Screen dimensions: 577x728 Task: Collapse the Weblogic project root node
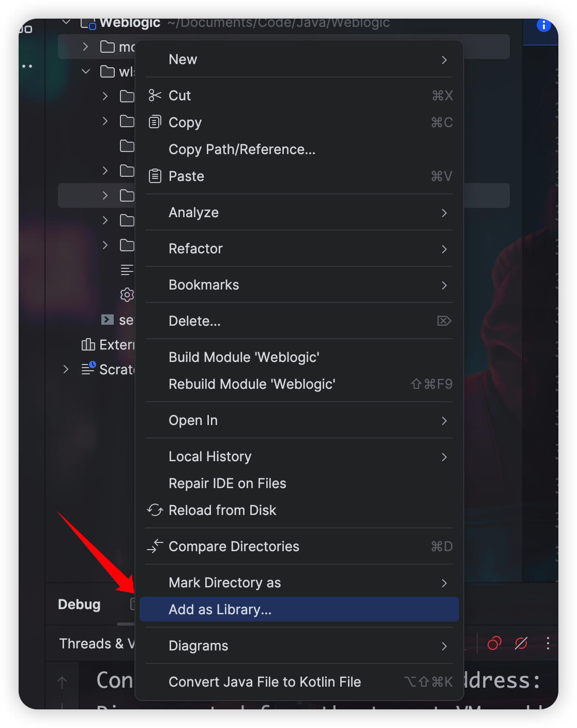pyautogui.click(x=66, y=23)
